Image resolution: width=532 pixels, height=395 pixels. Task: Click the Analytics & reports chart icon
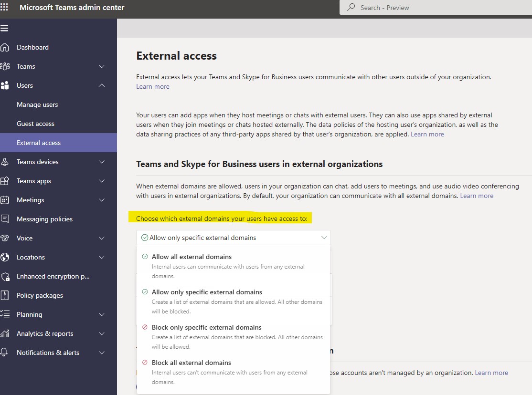tap(5, 333)
